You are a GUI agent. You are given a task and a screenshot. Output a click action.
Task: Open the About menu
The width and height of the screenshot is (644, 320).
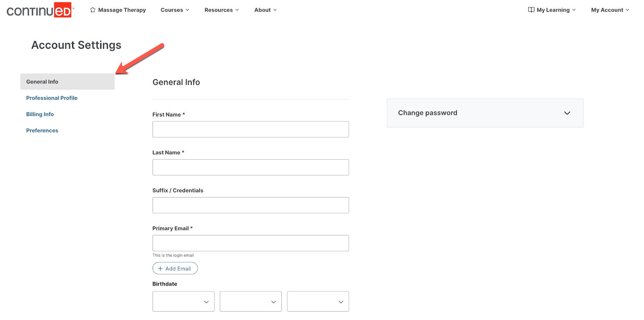(265, 10)
